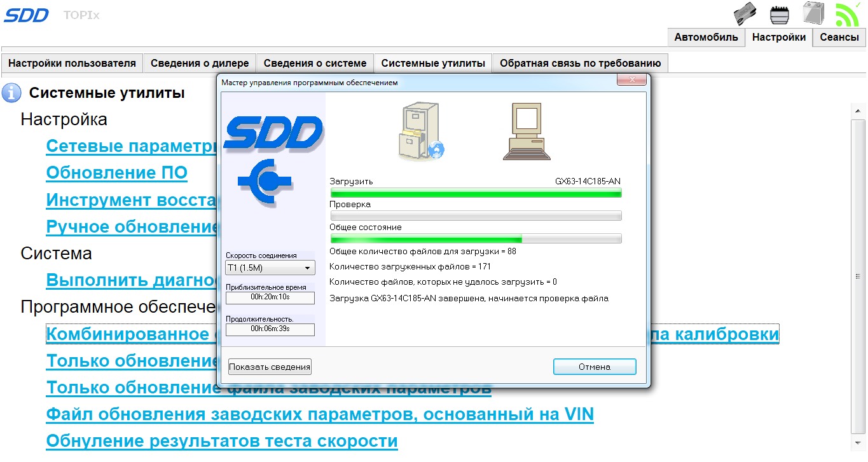Open the Сеансы tab
The image size is (868, 462).
point(839,37)
